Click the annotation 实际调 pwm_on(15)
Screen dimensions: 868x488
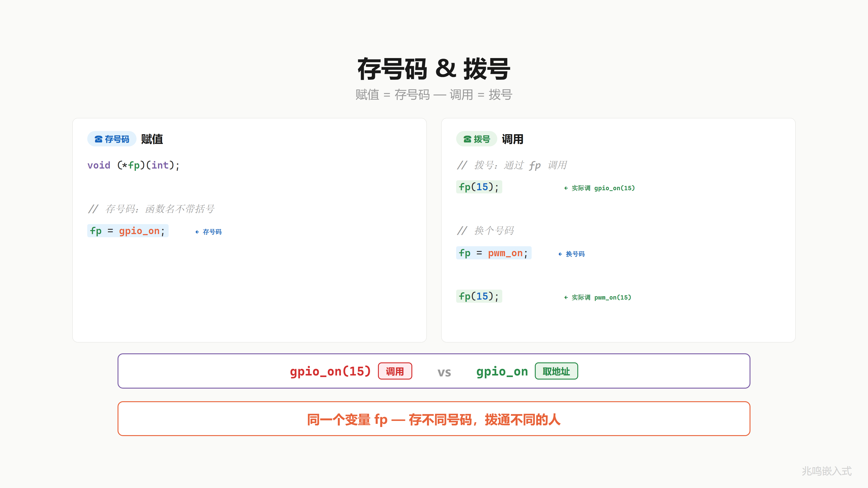coord(601,297)
